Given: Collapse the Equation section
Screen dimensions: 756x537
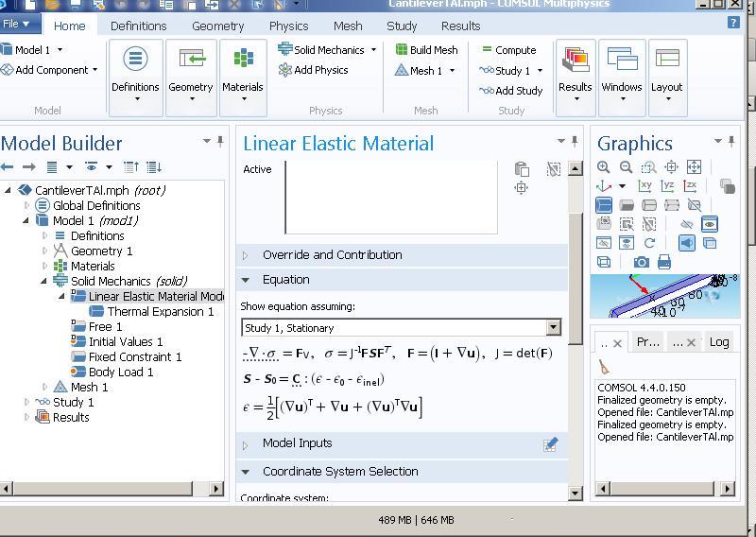Looking at the screenshot, I should coord(247,280).
